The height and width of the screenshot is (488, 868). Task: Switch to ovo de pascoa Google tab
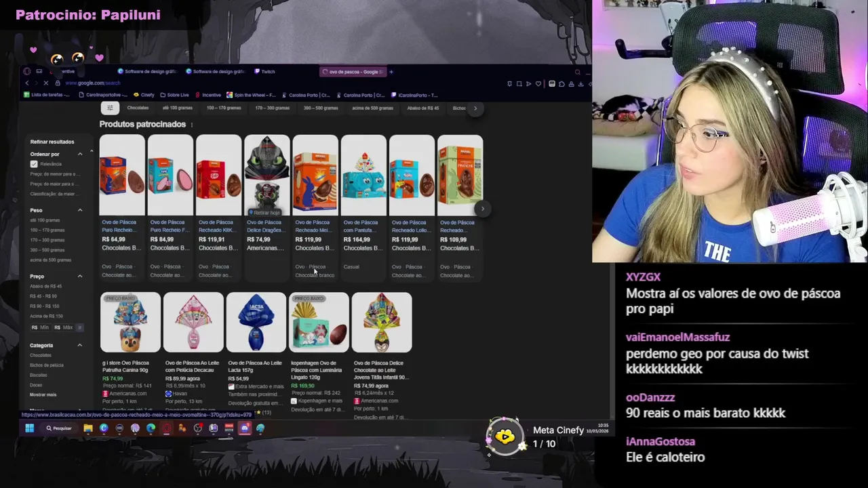(353, 72)
